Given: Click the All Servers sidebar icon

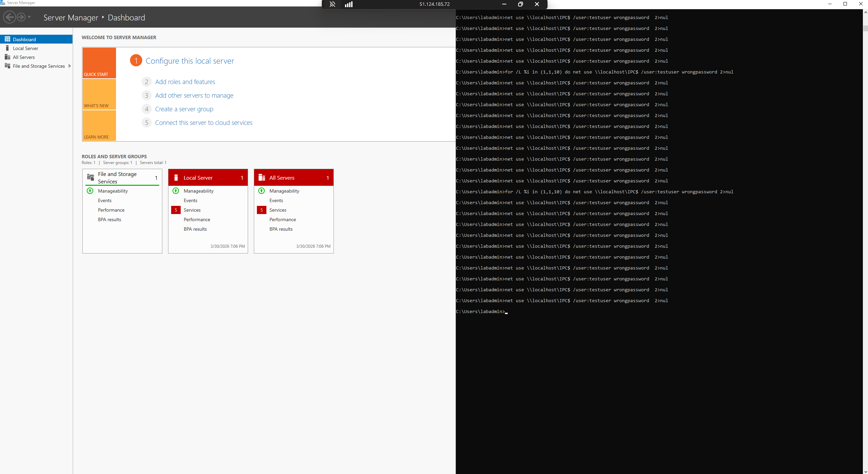Looking at the screenshot, I should point(7,57).
